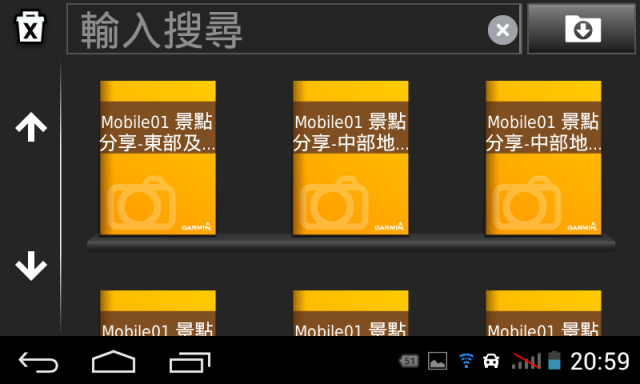Tap the up arrow to page up
The height and width of the screenshot is (384, 640).
pos(31,127)
